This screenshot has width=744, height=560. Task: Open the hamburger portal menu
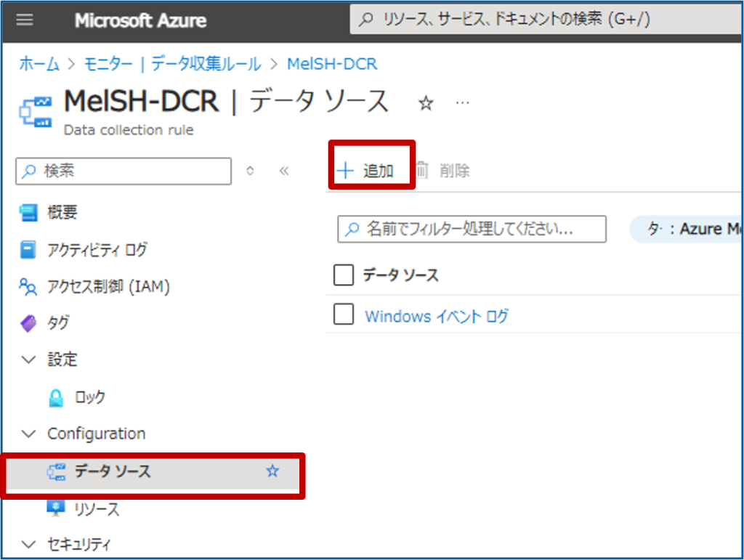coord(25,20)
